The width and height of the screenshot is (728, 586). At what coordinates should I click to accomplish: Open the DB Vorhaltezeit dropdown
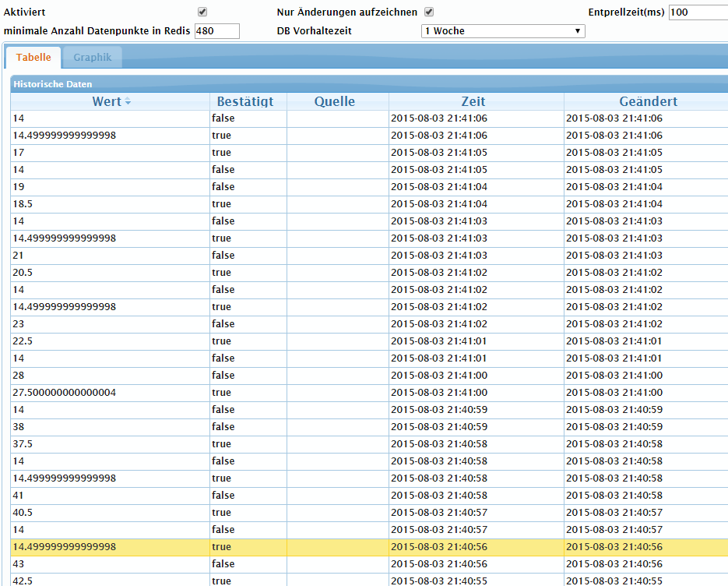tap(503, 31)
